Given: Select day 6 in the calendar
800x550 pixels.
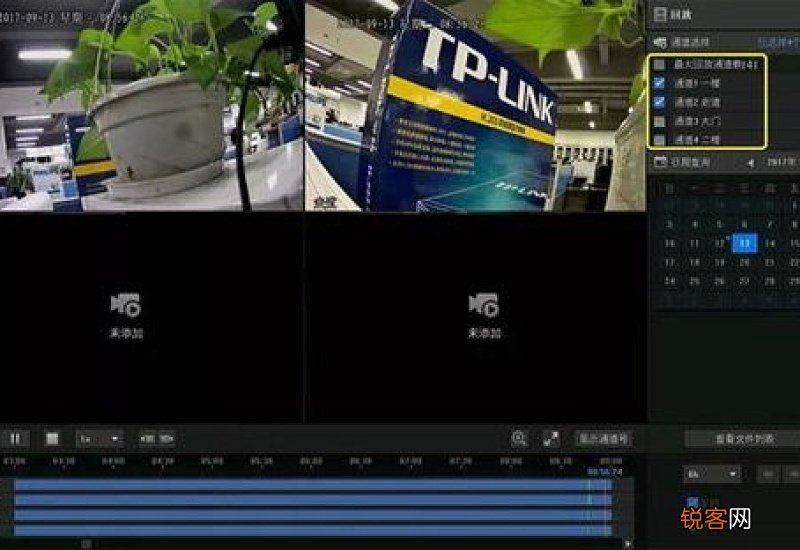Looking at the screenshot, I should (744, 224).
